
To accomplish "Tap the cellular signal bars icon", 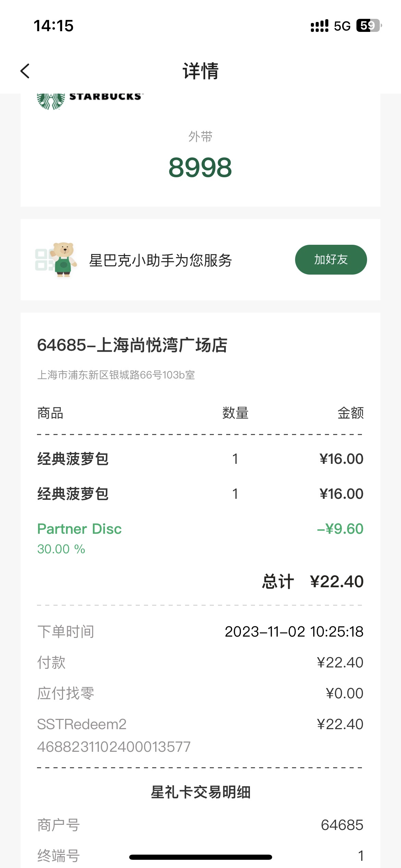I will [319, 26].
